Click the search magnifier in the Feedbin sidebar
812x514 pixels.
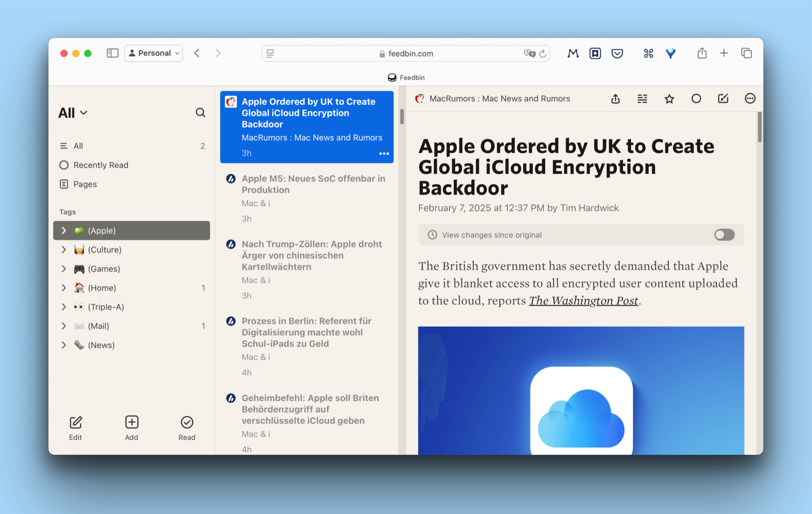point(200,112)
